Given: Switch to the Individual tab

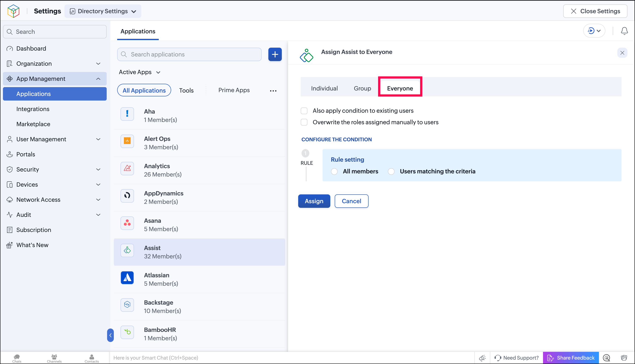Looking at the screenshot, I should 324,89.
